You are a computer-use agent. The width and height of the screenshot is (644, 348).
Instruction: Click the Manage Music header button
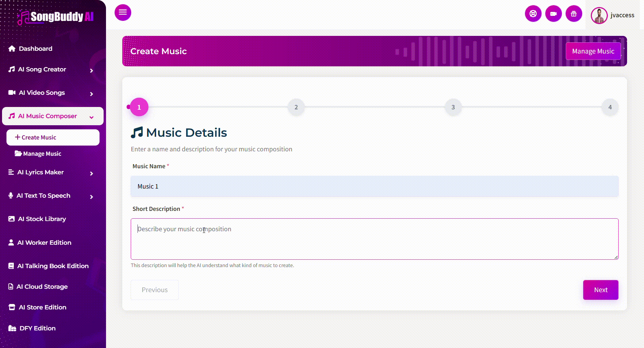click(593, 51)
